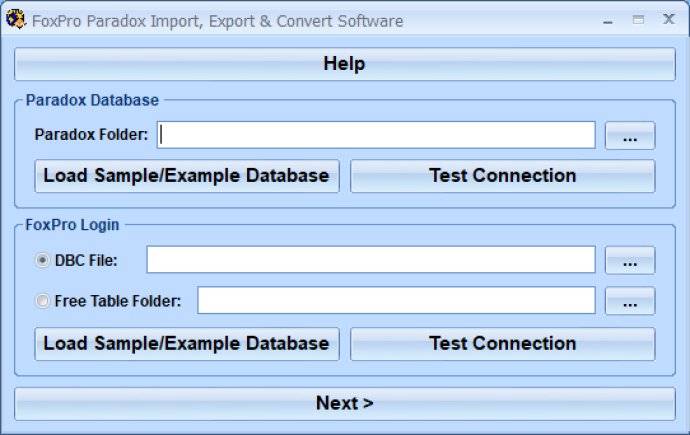
Task: Click the DBC File path input field
Action: pos(371,260)
